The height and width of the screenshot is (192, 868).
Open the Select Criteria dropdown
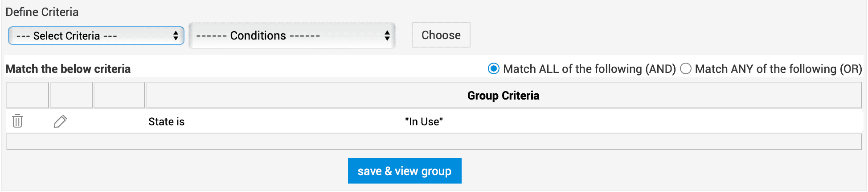(96, 36)
